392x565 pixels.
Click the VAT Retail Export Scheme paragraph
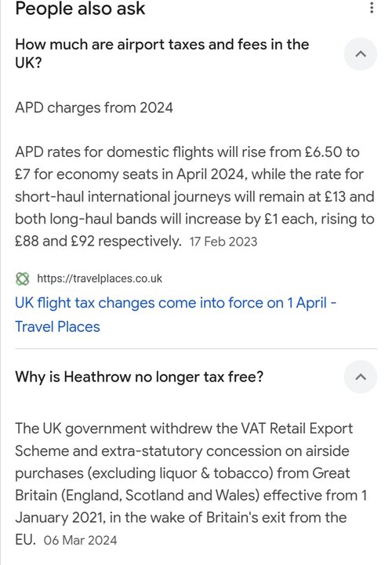click(191, 484)
